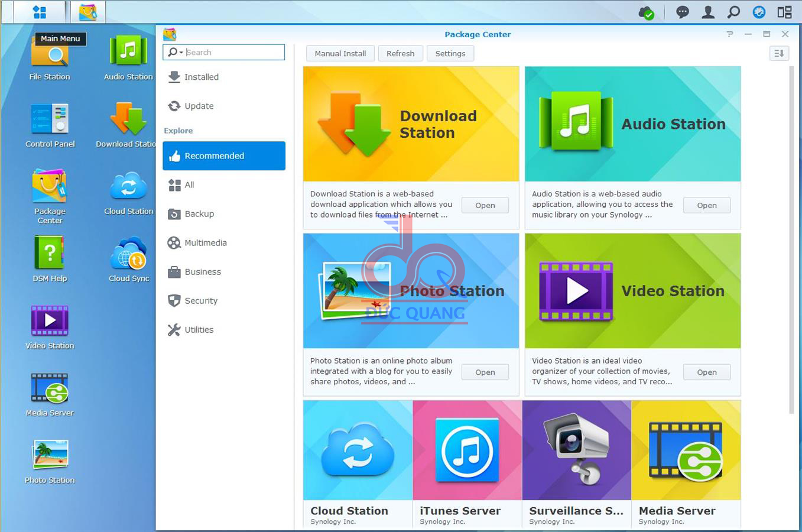Select the Recommended category

pyautogui.click(x=224, y=155)
